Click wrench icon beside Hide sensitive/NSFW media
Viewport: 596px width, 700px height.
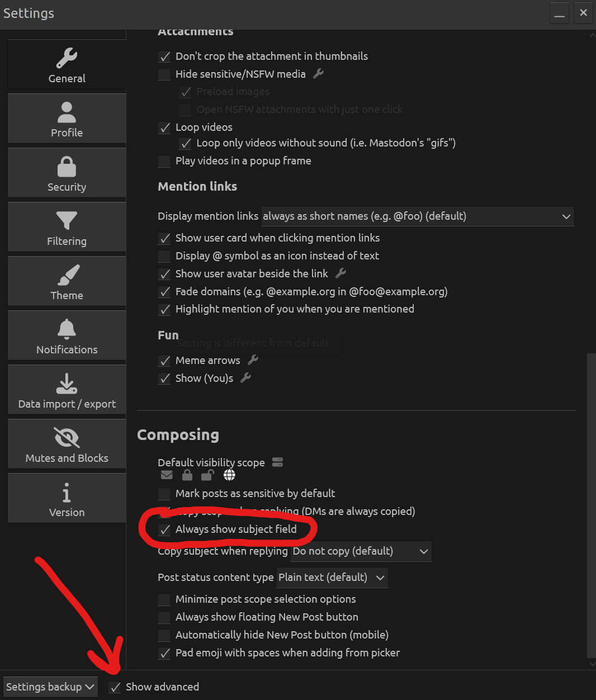click(x=318, y=73)
